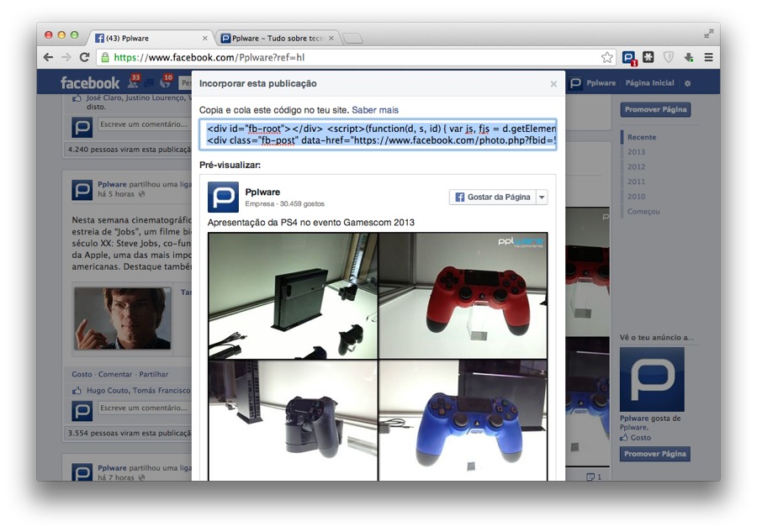
Task: Open the Chrome hamburger menu
Action: [708, 57]
